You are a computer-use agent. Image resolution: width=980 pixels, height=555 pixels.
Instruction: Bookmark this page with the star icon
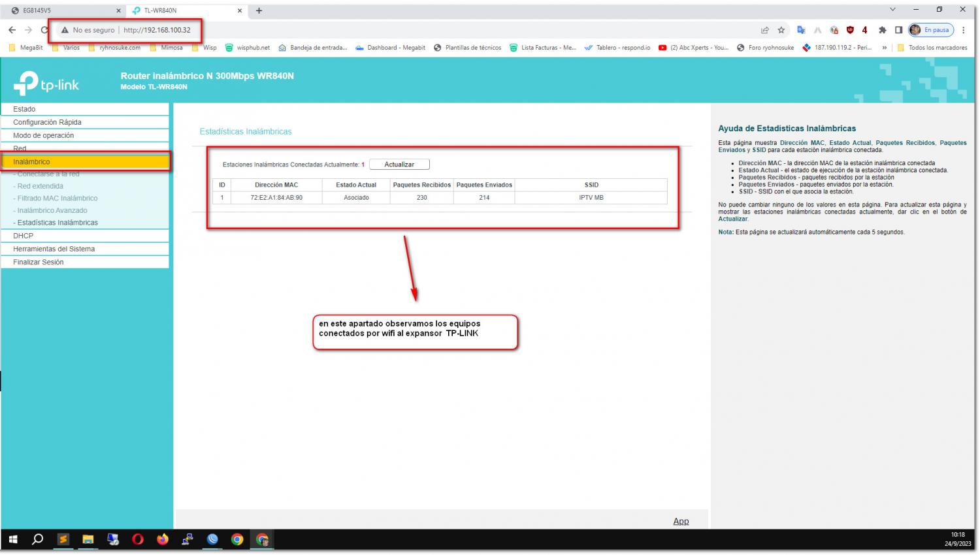tap(781, 30)
